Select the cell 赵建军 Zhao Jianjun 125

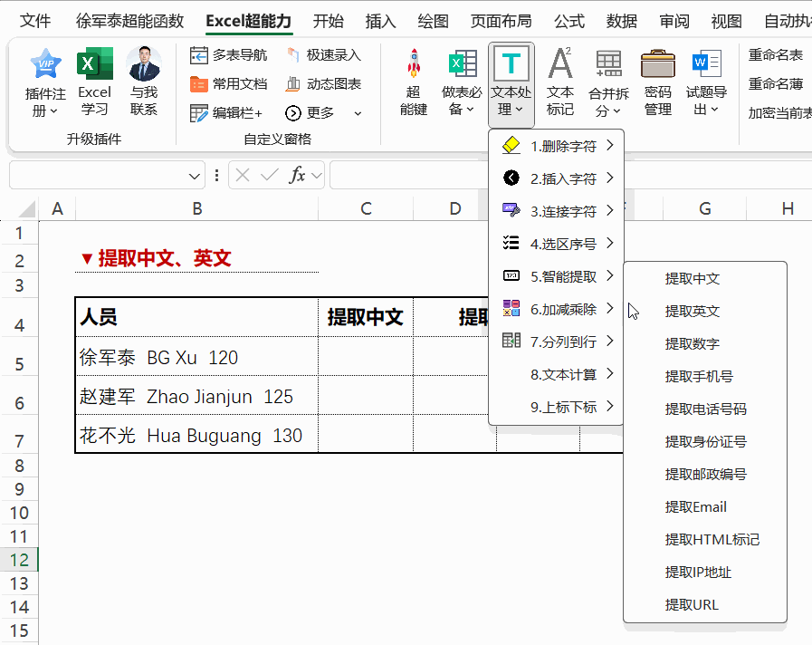click(x=196, y=396)
